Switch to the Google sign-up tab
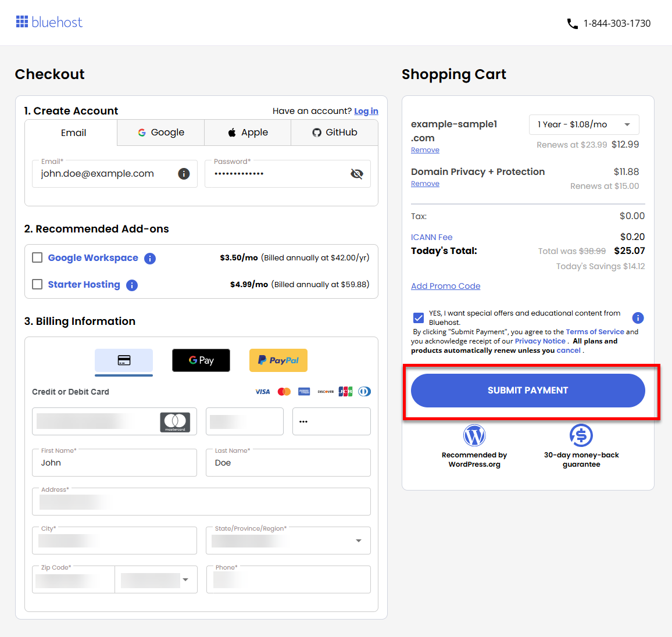The height and width of the screenshot is (637, 672). 160,133
